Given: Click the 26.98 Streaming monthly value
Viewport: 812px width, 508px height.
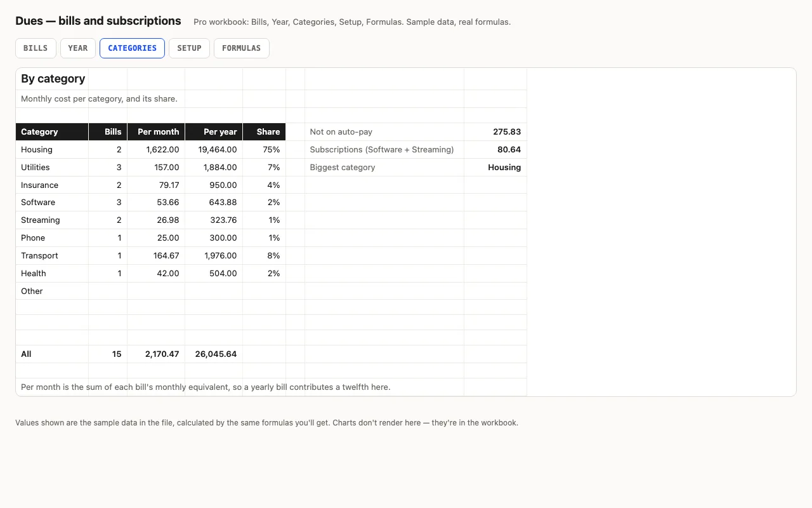Looking at the screenshot, I should click(156, 220).
